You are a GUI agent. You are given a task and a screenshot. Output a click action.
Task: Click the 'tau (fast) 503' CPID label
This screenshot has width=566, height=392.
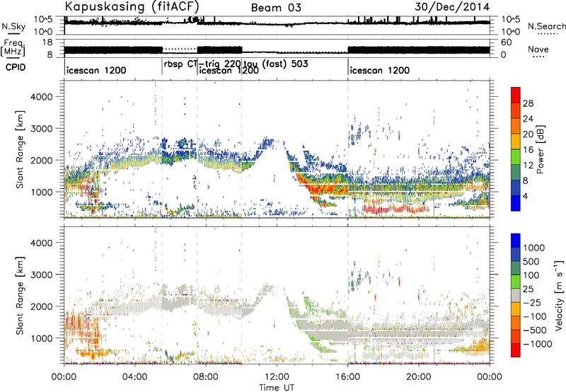click(276, 64)
